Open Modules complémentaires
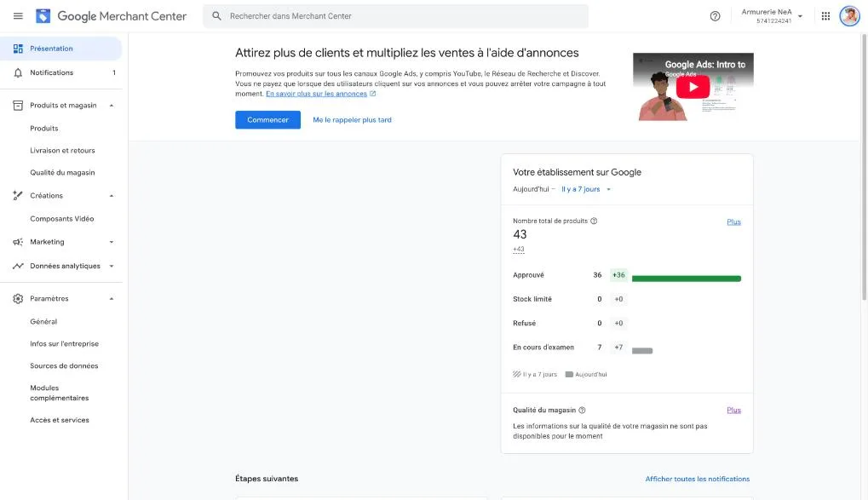 point(60,394)
